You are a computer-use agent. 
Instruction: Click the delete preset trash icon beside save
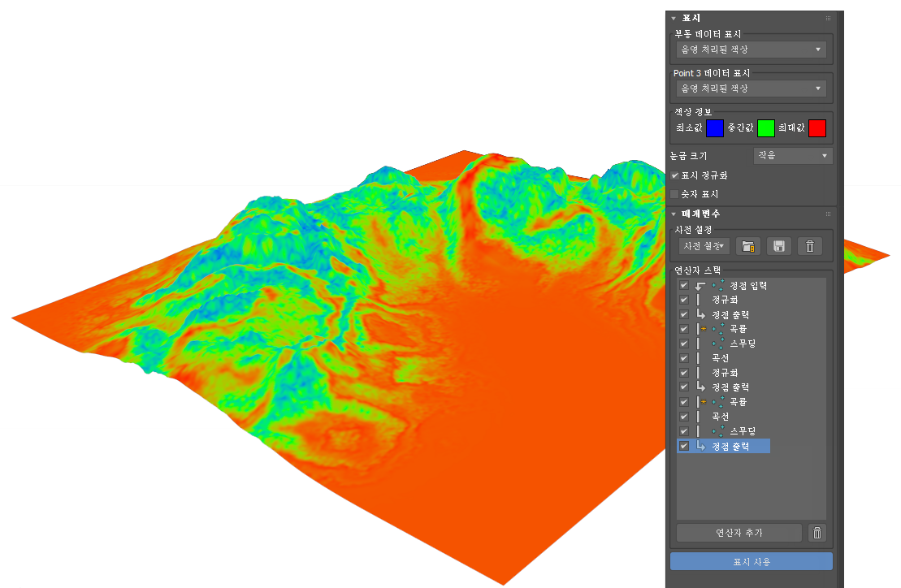click(810, 246)
